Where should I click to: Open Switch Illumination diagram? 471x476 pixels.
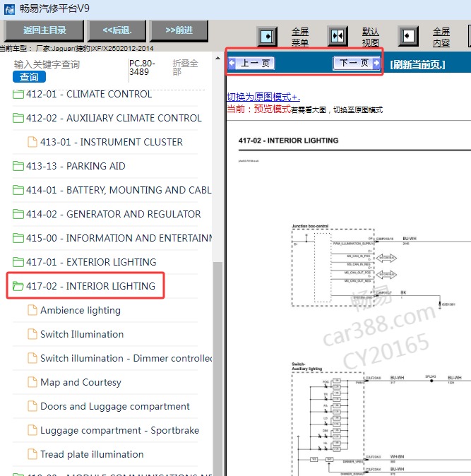coord(82,334)
